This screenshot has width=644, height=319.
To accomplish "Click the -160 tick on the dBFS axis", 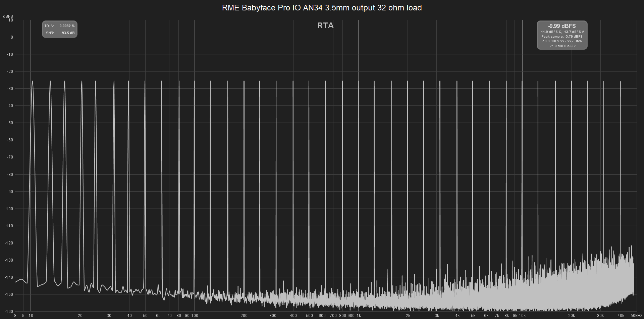I will click(x=9, y=312).
